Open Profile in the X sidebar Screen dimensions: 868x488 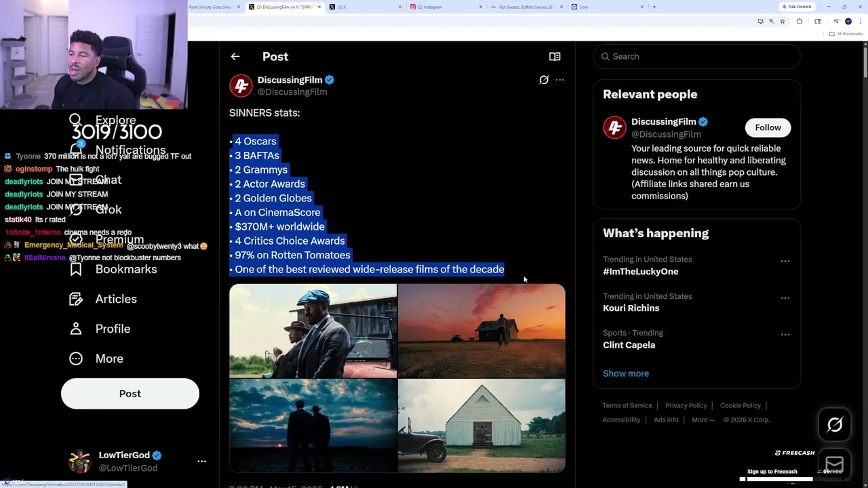click(100, 329)
